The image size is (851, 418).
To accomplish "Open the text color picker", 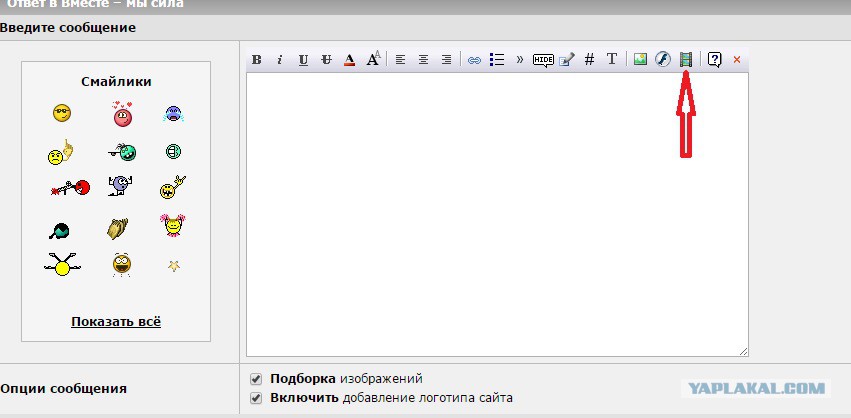I will (x=350, y=60).
